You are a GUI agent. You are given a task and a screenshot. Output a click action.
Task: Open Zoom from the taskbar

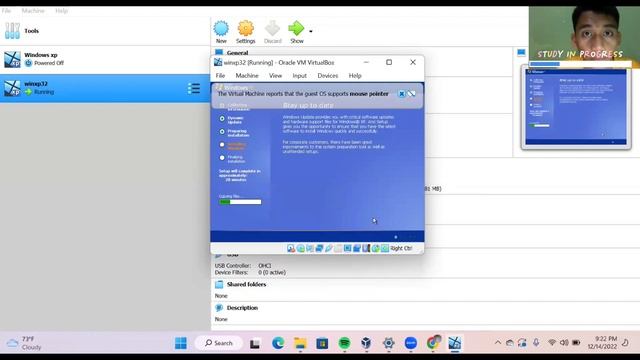411,343
